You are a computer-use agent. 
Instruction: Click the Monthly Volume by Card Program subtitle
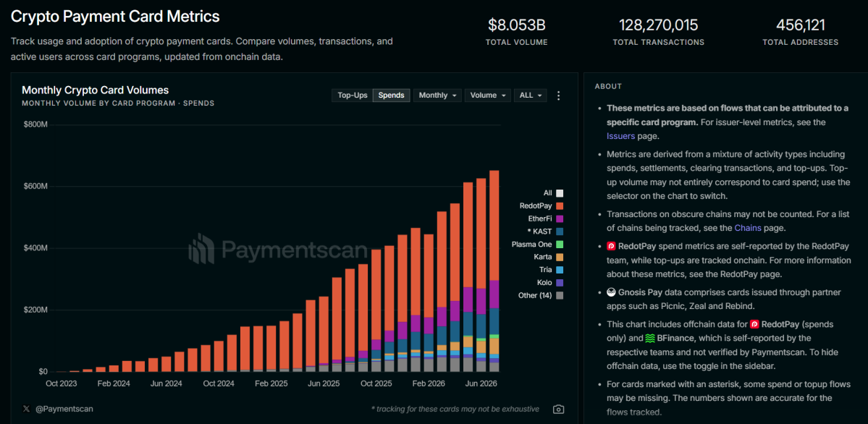[119, 103]
